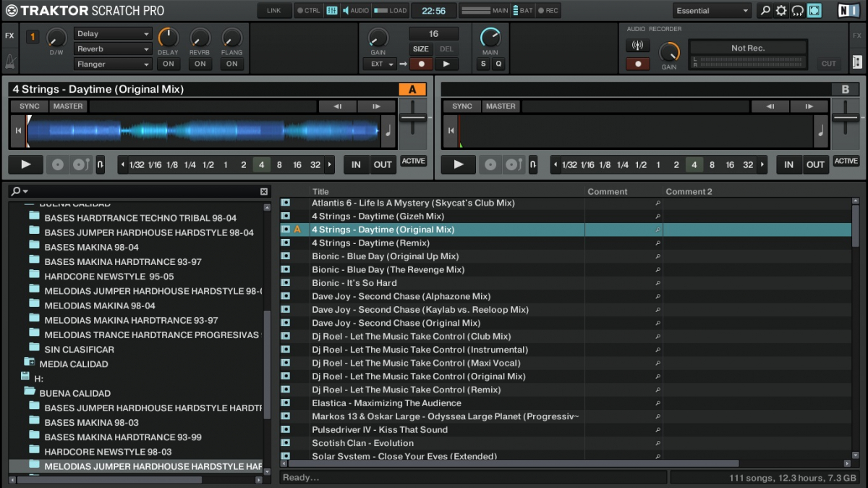Toggle MASTER on Deck B
Image resolution: width=868 pixels, height=488 pixels.
(x=501, y=106)
